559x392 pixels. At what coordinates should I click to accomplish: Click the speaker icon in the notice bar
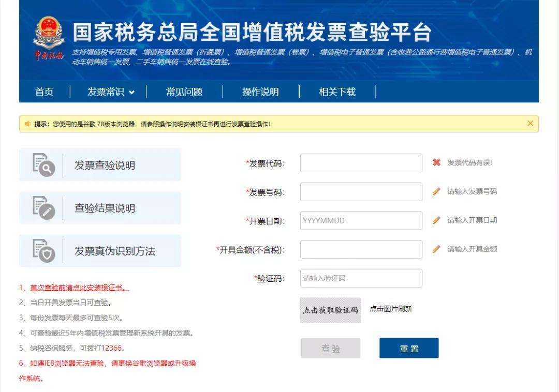28,124
